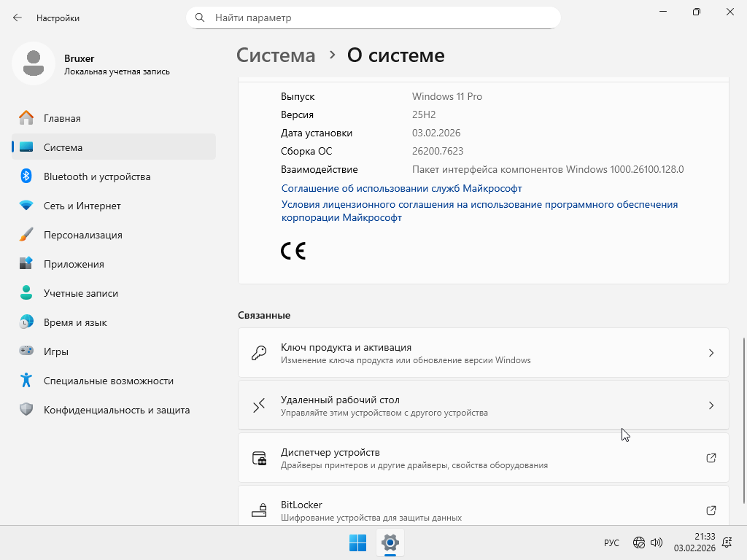Open Персонализация with the paintbrush icon
This screenshot has width=747, height=560.
[x=26, y=235]
